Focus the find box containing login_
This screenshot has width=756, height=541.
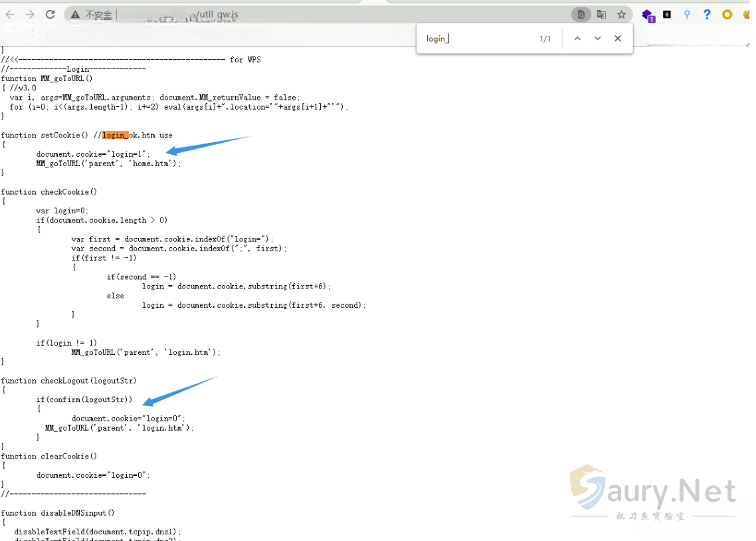click(478, 39)
